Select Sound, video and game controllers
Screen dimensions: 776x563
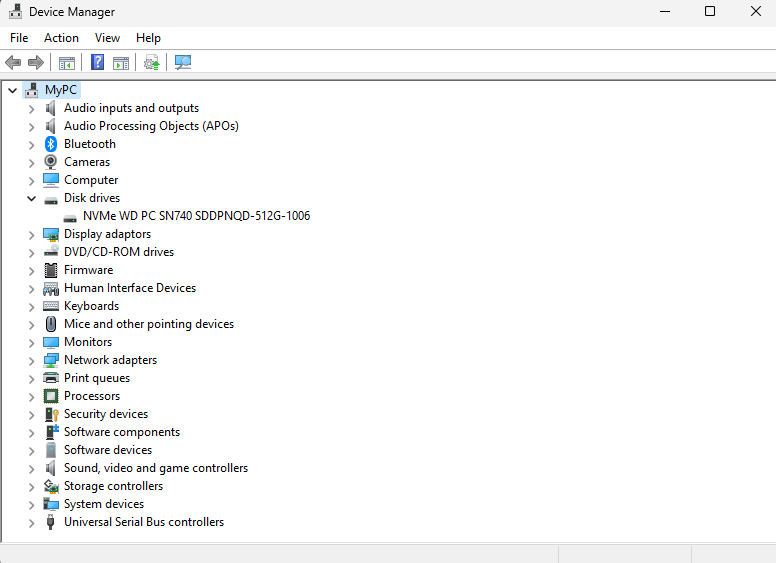[x=156, y=468]
